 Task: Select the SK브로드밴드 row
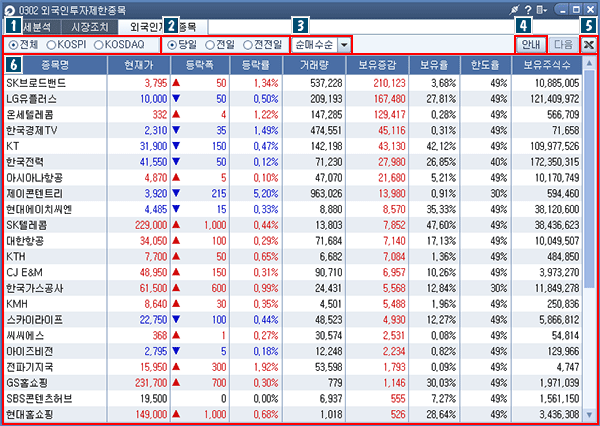coord(293,83)
